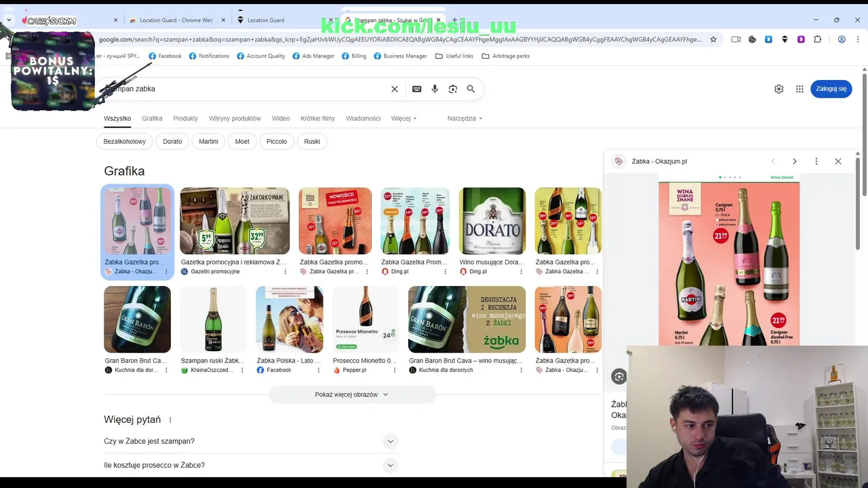Click the Location Guard extension icon in toolbar
868x488 pixels.
pyautogui.click(x=785, y=39)
